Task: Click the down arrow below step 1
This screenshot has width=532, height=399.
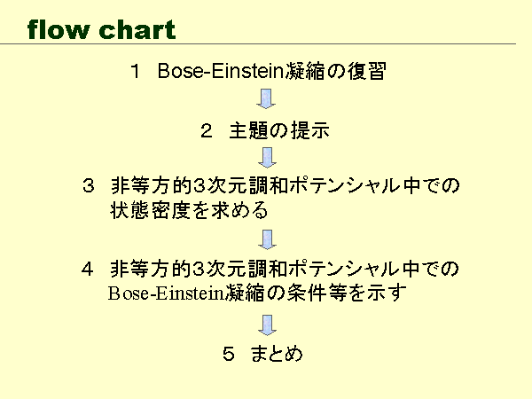Action: coord(267,98)
